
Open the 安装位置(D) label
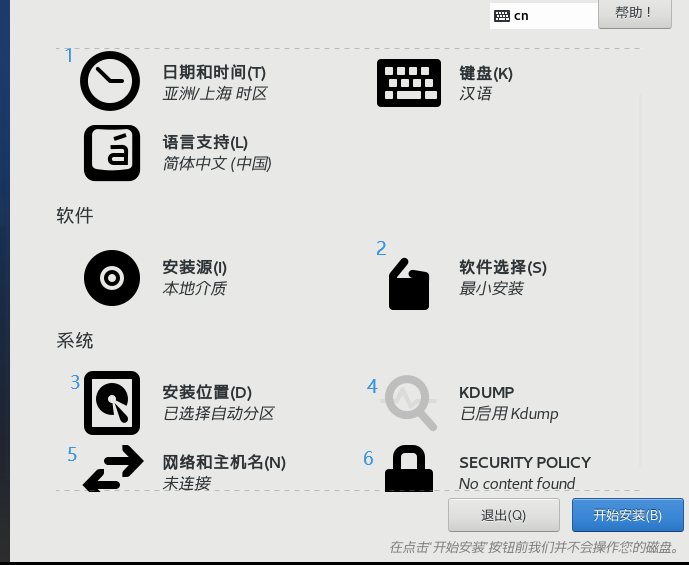[207, 392]
